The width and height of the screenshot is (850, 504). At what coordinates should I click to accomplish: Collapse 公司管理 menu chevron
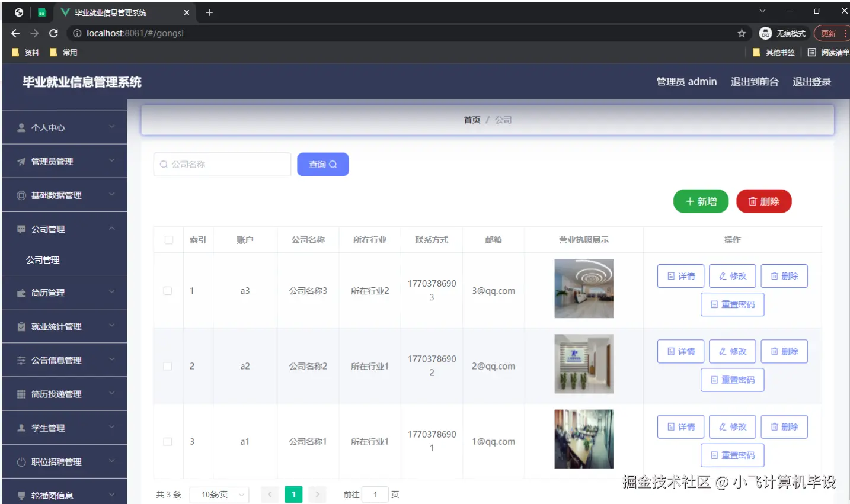(112, 228)
